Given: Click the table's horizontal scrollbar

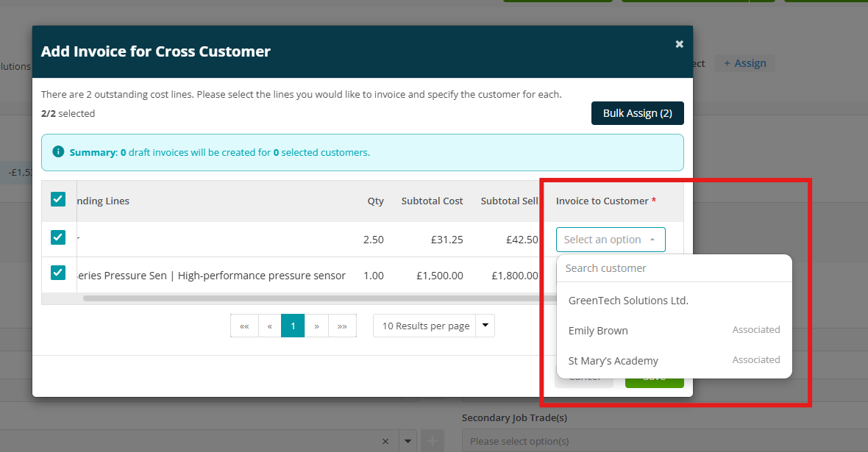Looking at the screenshot, I should tap(321, 298).
